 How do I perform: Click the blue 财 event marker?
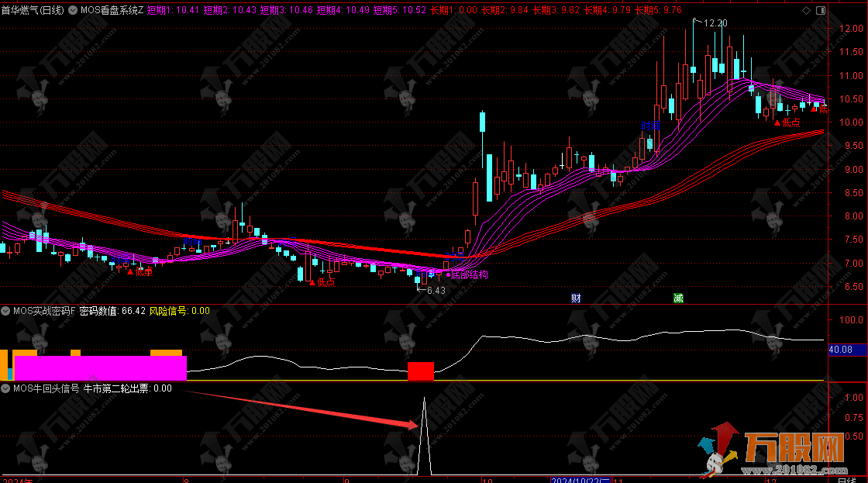(576, 298)
